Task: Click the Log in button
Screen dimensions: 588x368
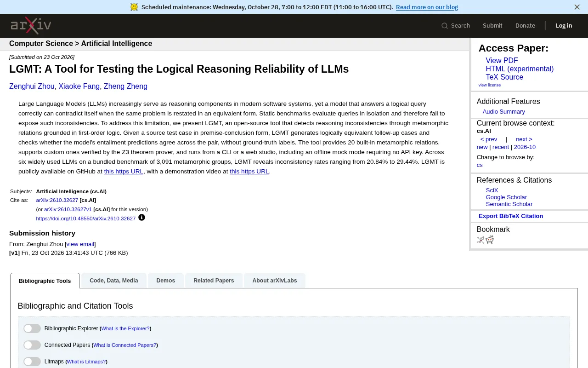Action: point(564,26)
